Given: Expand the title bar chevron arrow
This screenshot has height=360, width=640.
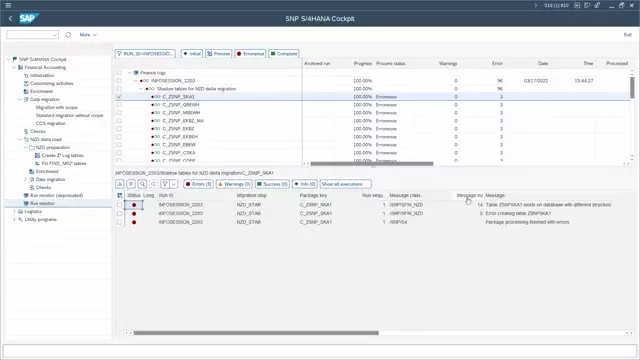Looking at the screenshot, I should pos(536,5).
